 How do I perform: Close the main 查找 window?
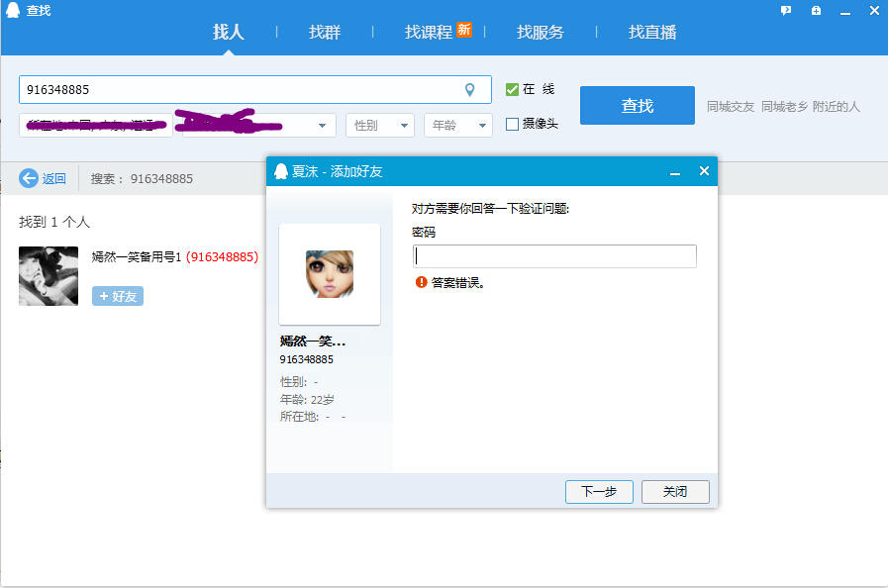[874, 10]
